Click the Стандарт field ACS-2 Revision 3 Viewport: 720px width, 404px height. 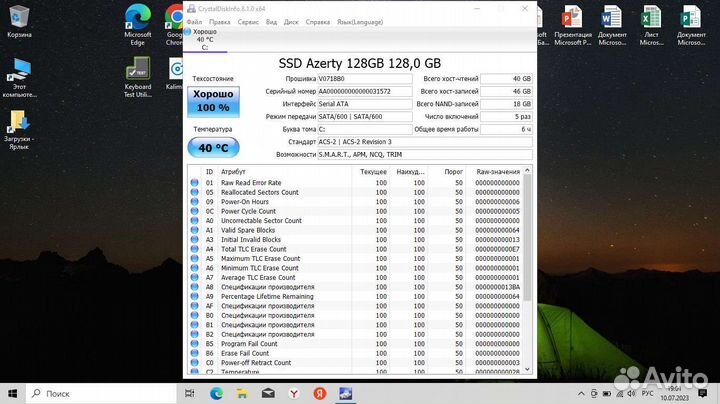click(x=425, y=142)
